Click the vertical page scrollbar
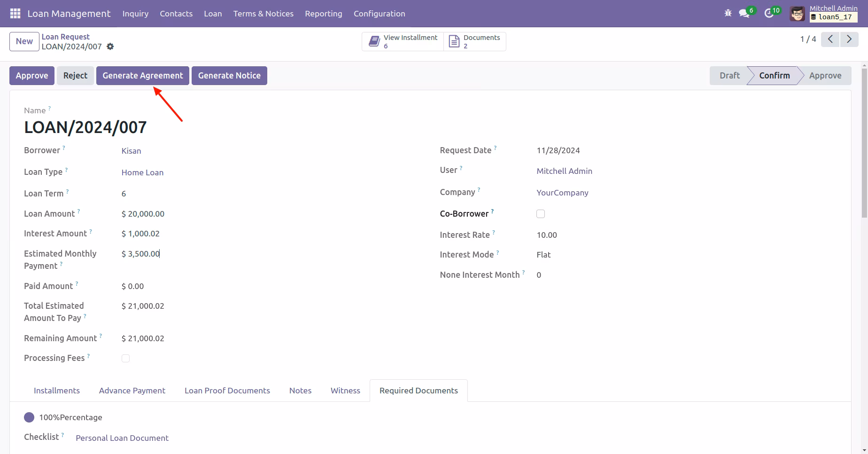Viewport: 868px width, 454px height. (x=864, y=143)
